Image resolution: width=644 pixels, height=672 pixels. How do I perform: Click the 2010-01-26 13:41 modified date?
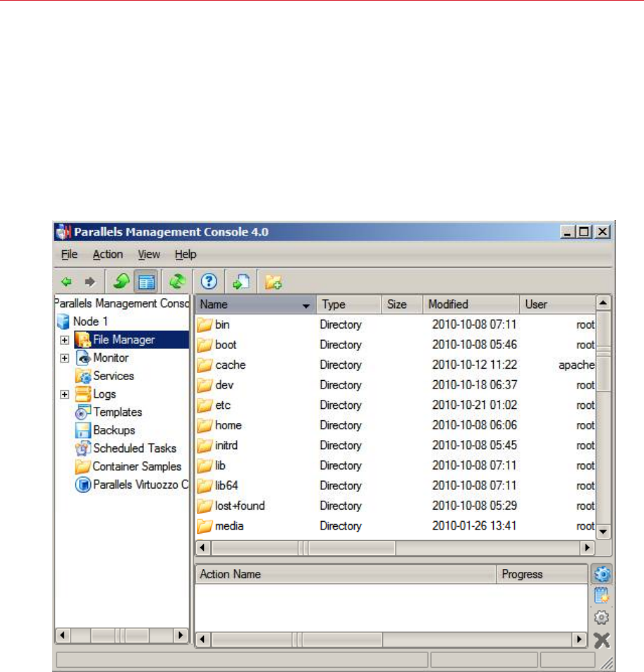(x=474, y=526)
